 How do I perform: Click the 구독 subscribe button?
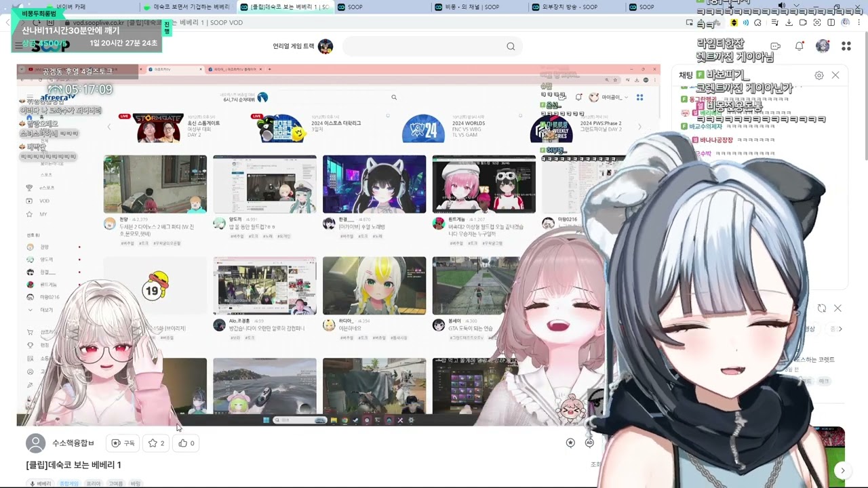point(123,443)
